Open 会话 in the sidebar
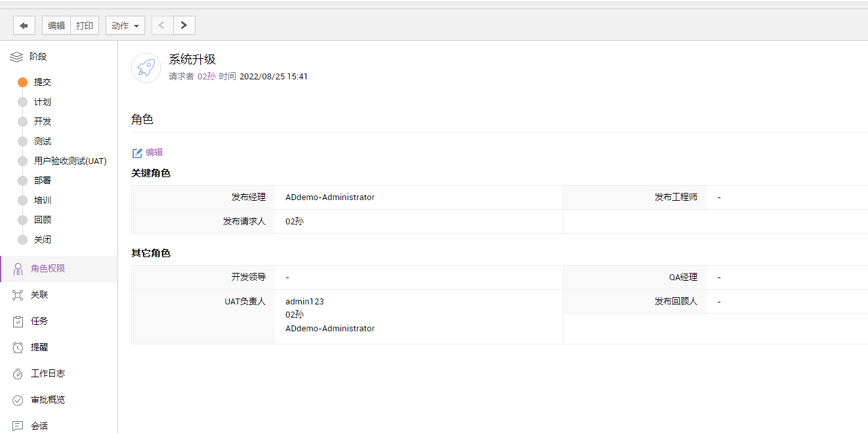The image size is (868, 433). pos(39,426)
